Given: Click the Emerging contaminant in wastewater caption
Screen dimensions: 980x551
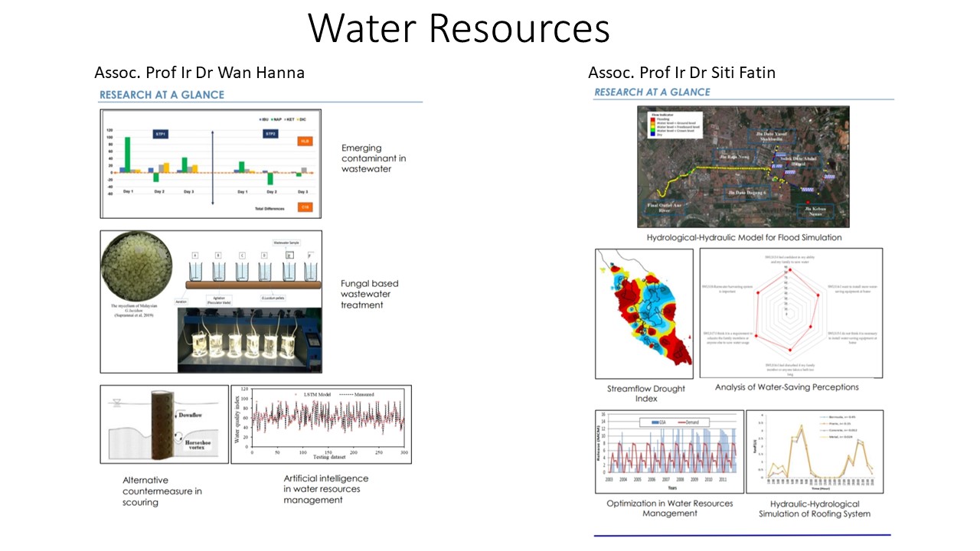Looking at the screenshot, I should pyautogui.click(x=374, y=158).
